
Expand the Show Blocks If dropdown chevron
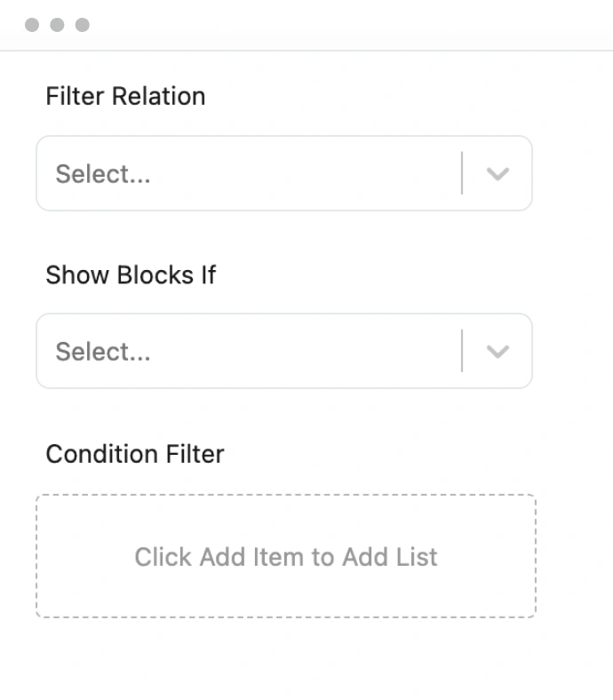(498, 352)
